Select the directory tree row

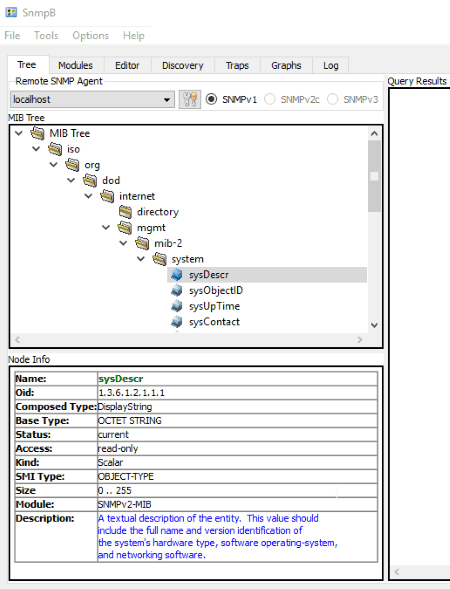158,212
